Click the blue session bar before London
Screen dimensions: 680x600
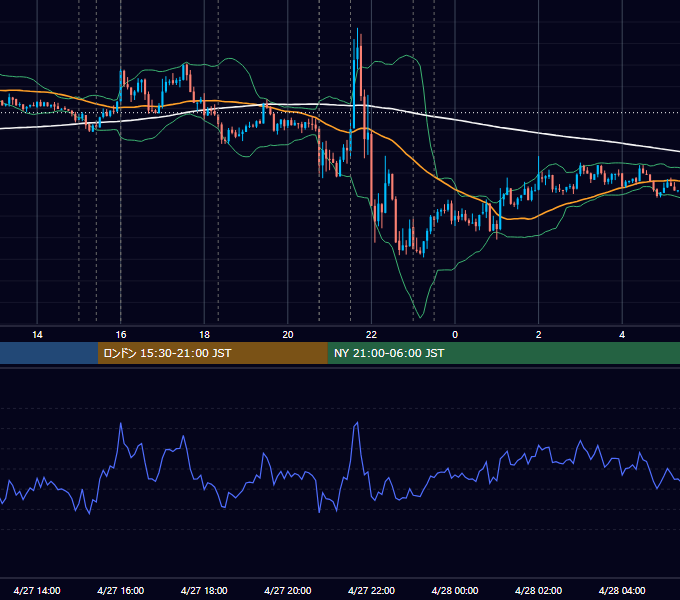(x=49, y=353)
